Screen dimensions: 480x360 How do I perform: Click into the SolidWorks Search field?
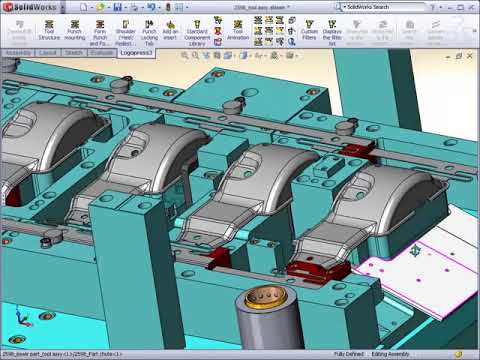[x=385, y=7]
